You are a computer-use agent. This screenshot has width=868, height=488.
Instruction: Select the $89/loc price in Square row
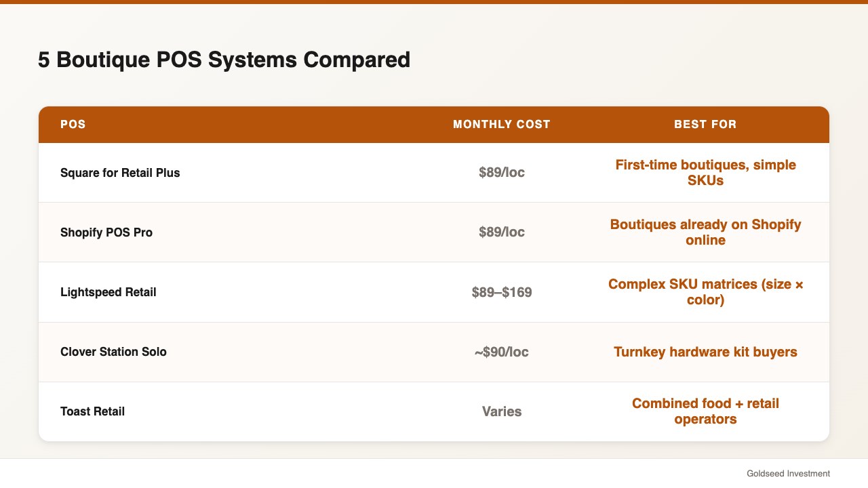coord(502,173)
